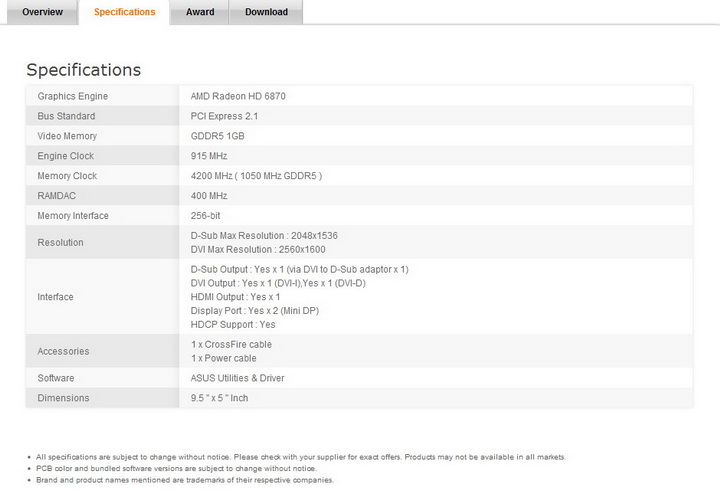
Task: Select the D-Sub Output line
Action: click(299, 269)
